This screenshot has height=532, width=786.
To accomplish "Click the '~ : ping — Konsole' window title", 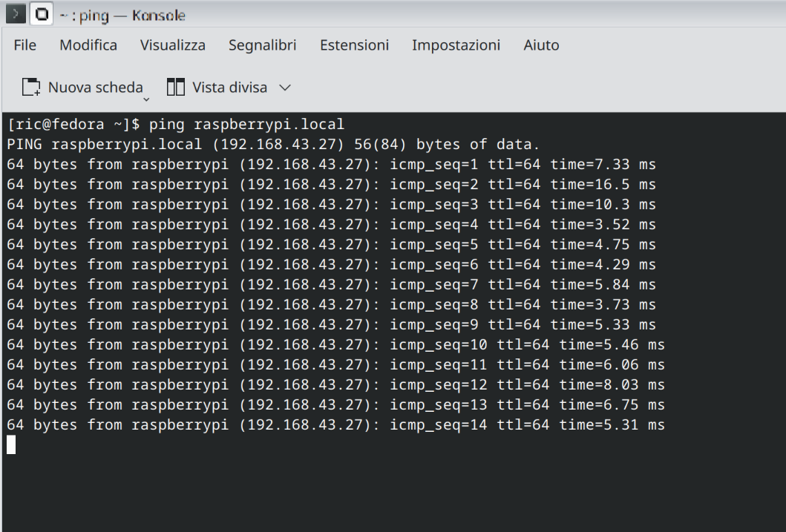I will (x=123, y=15).
